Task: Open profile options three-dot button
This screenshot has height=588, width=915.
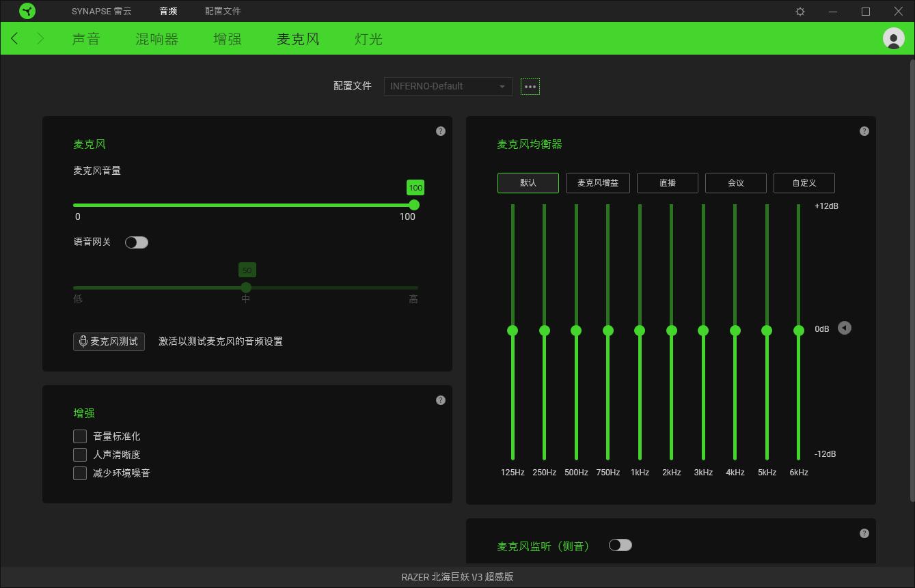Action: click(530, 87)
